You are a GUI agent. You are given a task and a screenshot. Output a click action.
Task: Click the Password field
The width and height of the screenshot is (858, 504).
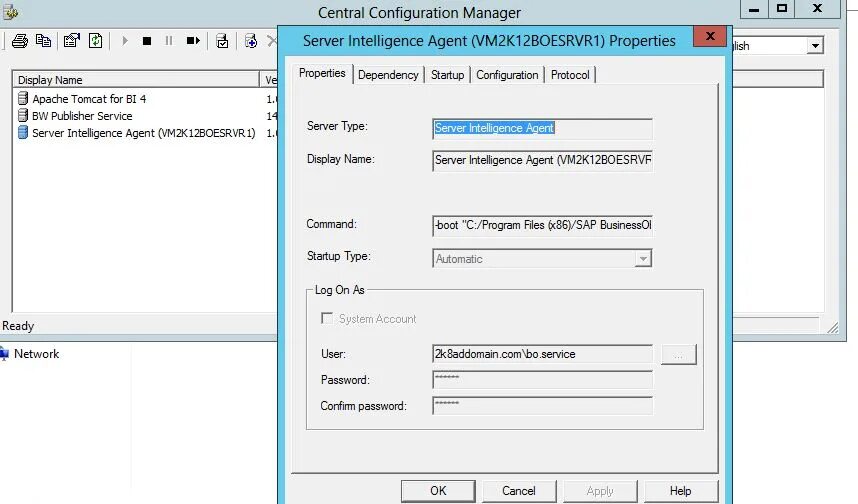(x=542, y=380)
